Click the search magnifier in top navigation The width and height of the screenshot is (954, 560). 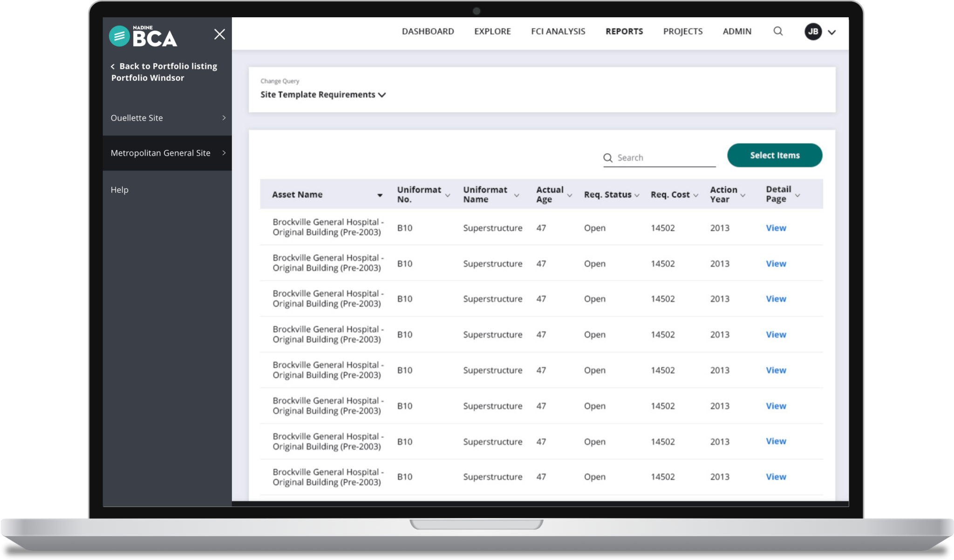coord(778,31)
